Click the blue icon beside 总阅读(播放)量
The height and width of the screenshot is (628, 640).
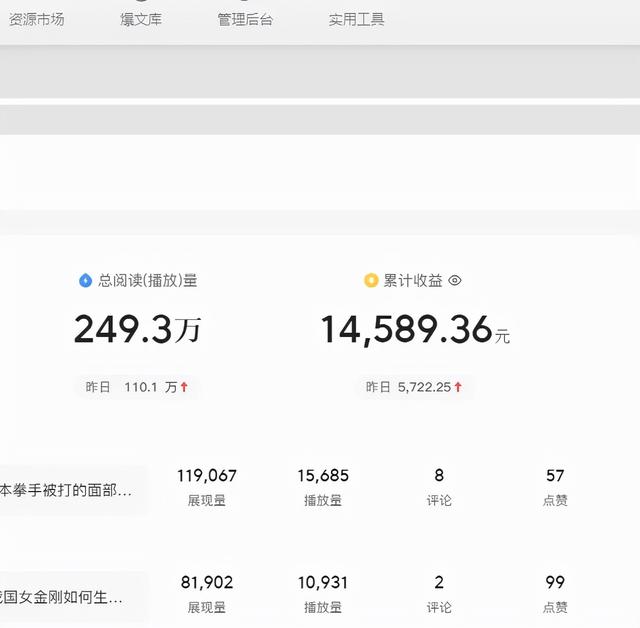click(x=85, y=281)
